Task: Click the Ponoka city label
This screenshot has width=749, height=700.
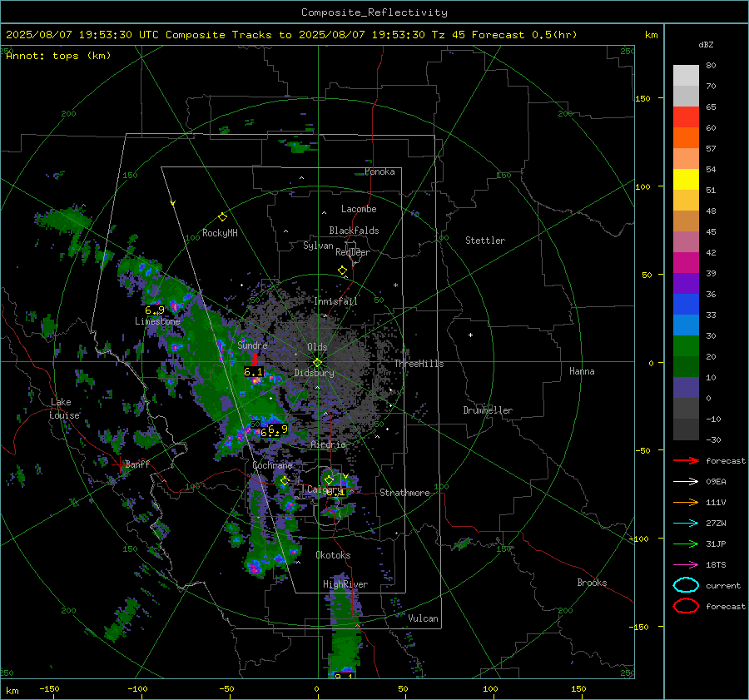Action: pyautogui.click(x=379, y=171)
